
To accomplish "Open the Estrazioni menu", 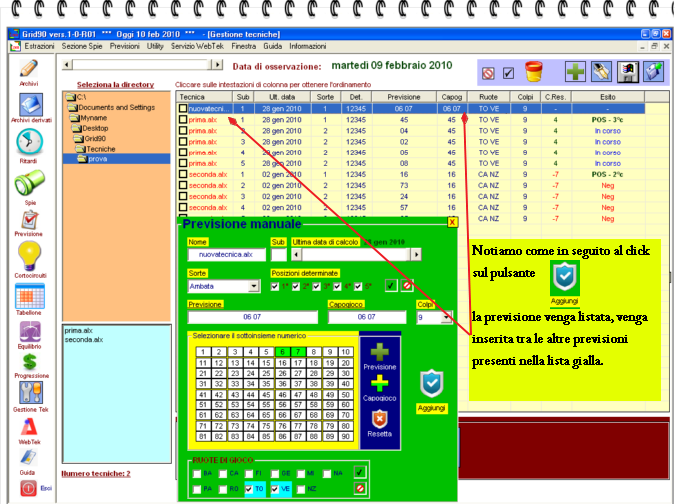I will (x=39, y=46).
